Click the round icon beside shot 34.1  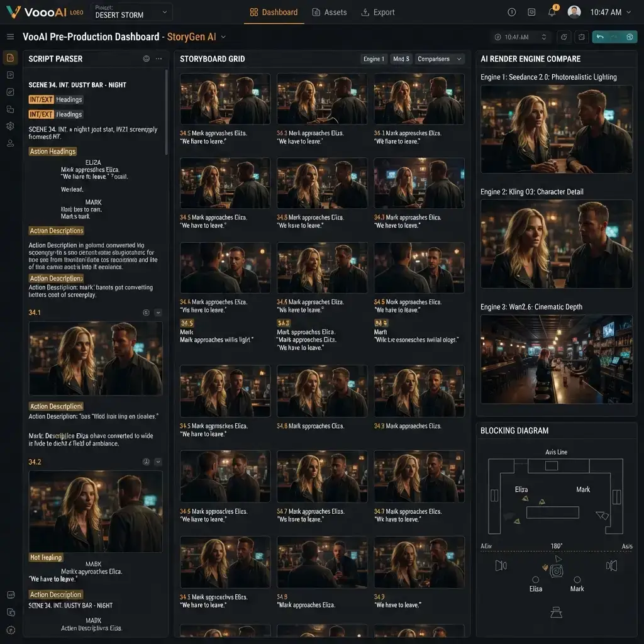click(x=146, y=313)
